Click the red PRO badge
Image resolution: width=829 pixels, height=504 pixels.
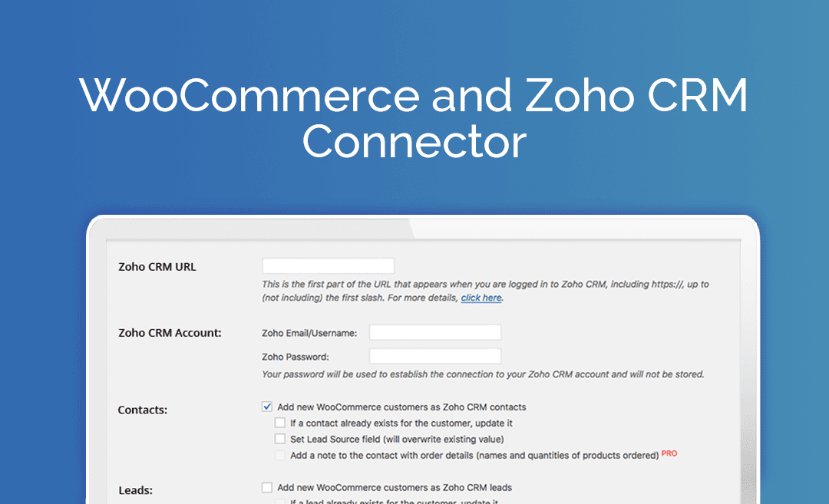[669, 453]
